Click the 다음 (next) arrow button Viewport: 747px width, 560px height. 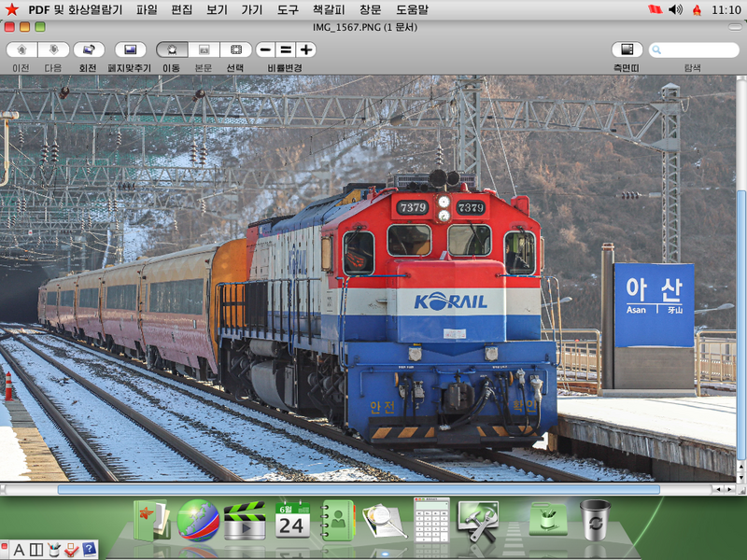(53, 49)
